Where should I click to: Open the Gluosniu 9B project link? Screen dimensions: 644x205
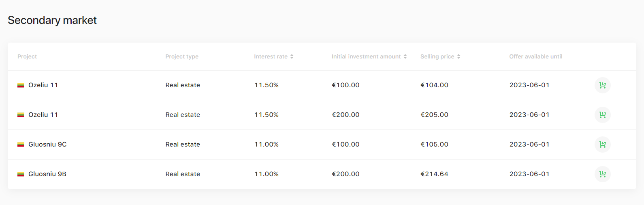[x=47, y=174]
